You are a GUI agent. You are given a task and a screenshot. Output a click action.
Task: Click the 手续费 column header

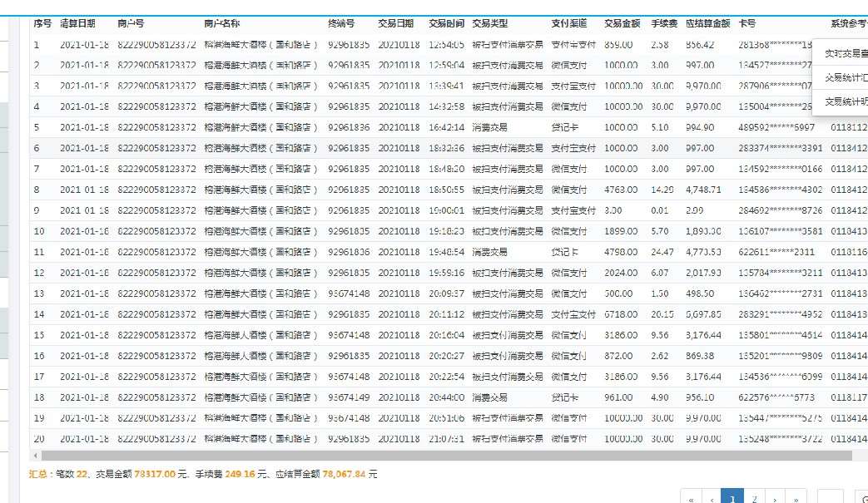coord(662,23)
